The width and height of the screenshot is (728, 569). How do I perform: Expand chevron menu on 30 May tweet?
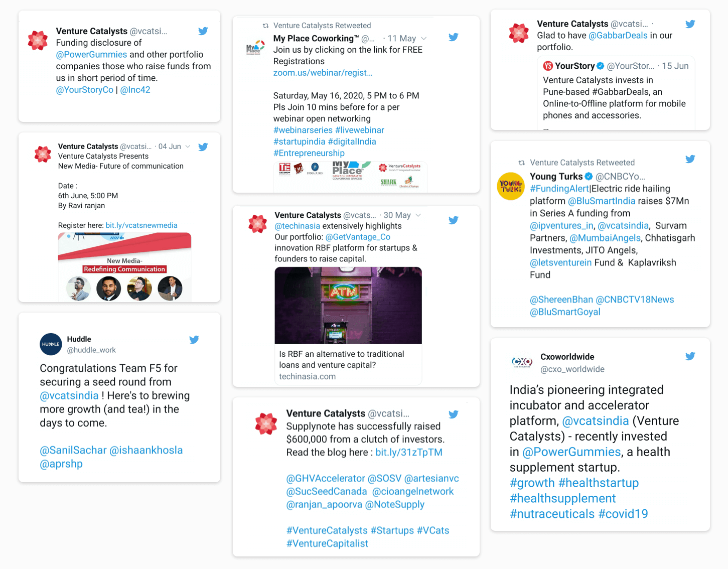418,215
